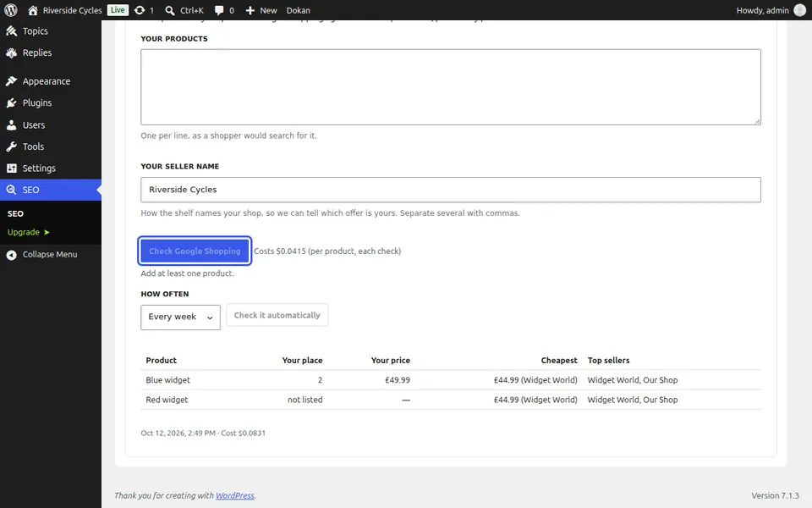Open the Appearance menu item
Viewport: 812px width, 508px height.
tap(51, 81)
